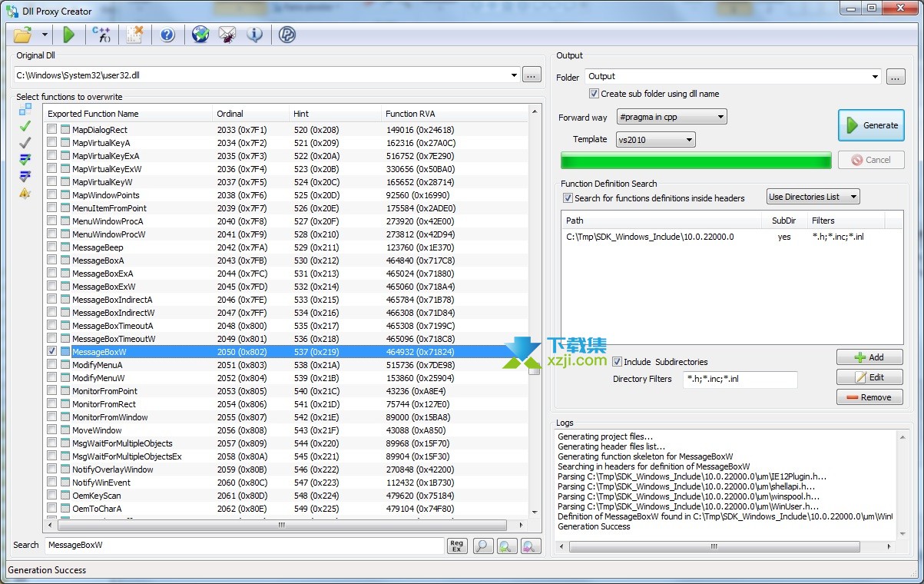The width and height of the screenshot is (924, 584).
Task: Click the blue squares icon beside function list
Action: pos(25,109)
